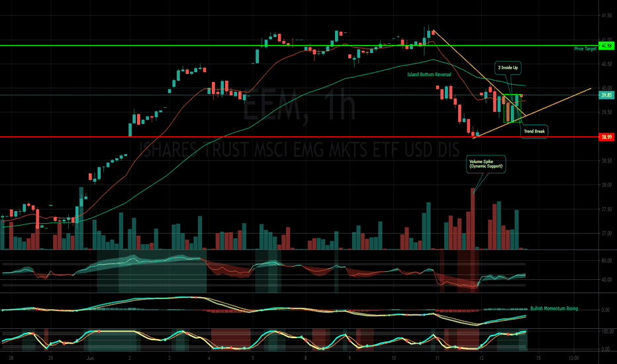Click the 38.50 price axis label
This screenshot has height=364, width=617.
[x=606, y=161]
